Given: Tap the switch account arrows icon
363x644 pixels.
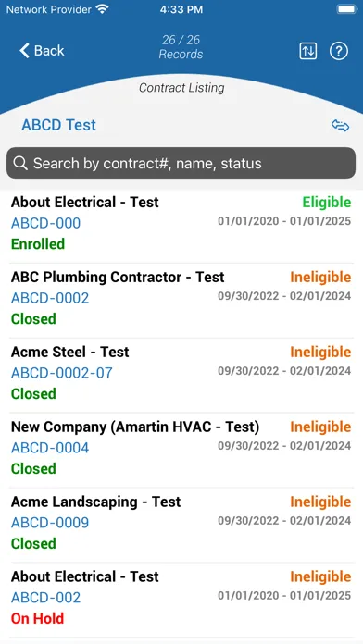Looking at the screenshot, I should click(341, 126).
